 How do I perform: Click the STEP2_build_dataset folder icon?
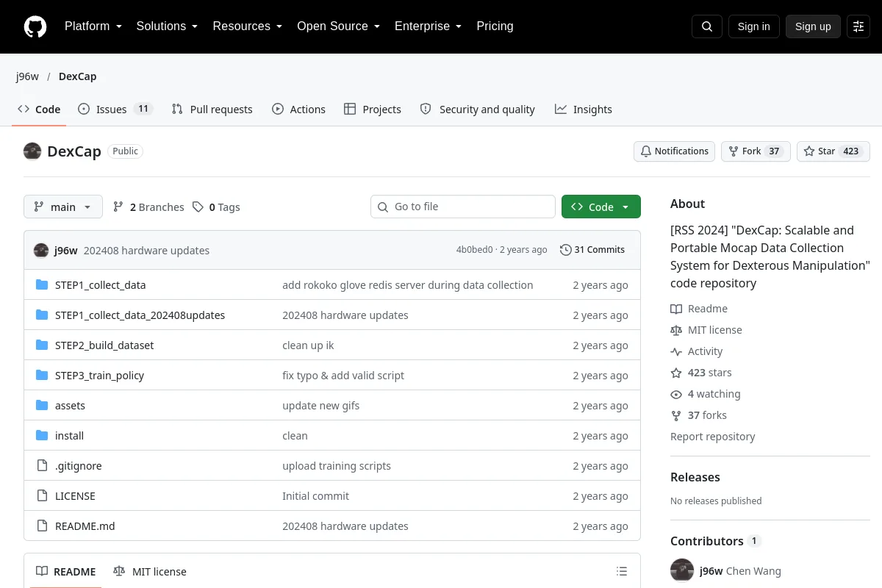click(42, 345)
